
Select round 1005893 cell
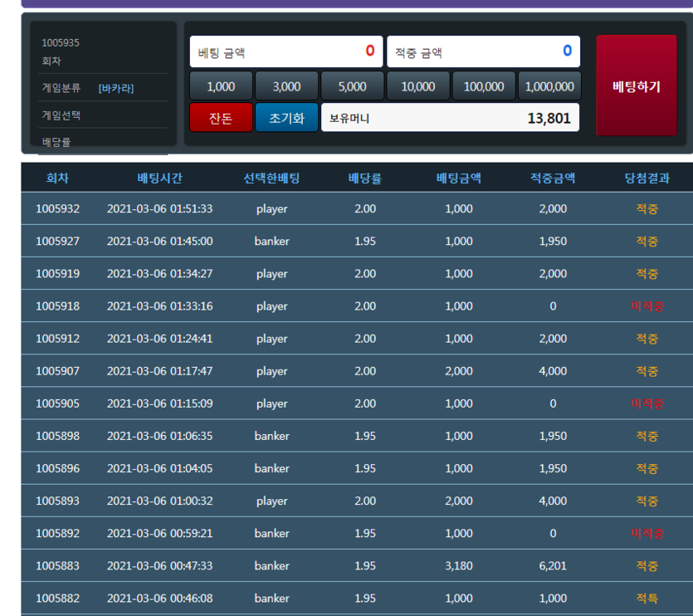click(57, 501)
